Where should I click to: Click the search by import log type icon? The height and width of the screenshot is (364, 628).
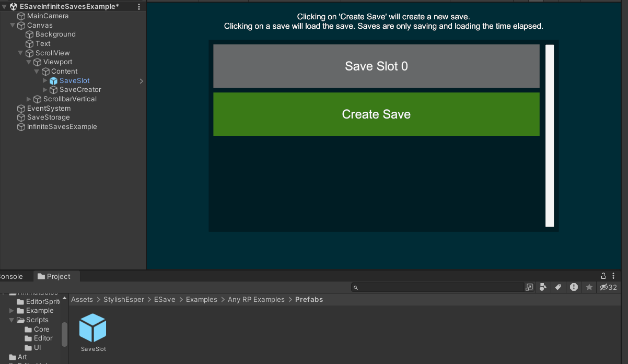[x=574, y=287]
